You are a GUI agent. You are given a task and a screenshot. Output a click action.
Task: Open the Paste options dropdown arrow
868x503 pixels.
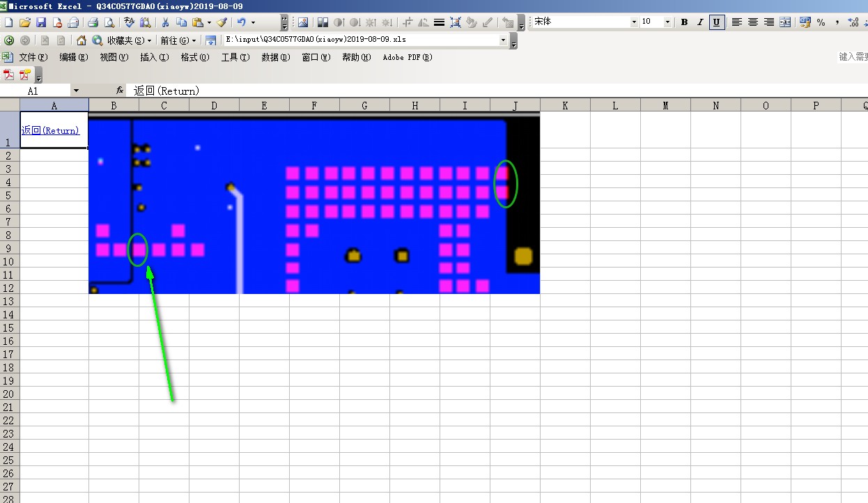(209, 22)
